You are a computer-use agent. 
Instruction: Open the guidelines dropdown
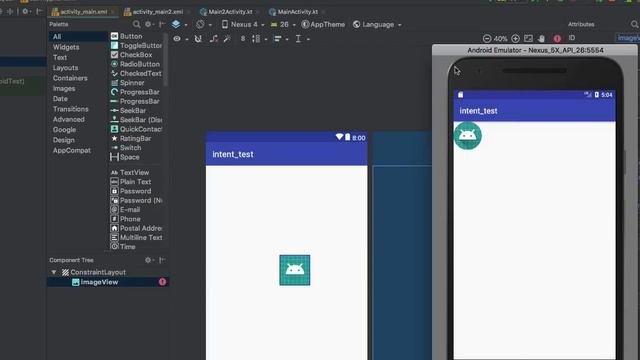click(302, 39)
